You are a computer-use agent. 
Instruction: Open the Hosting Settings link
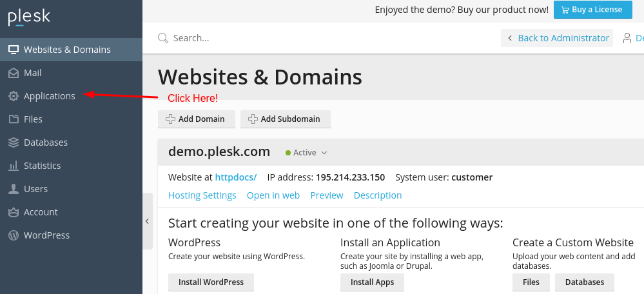point(202,195)
